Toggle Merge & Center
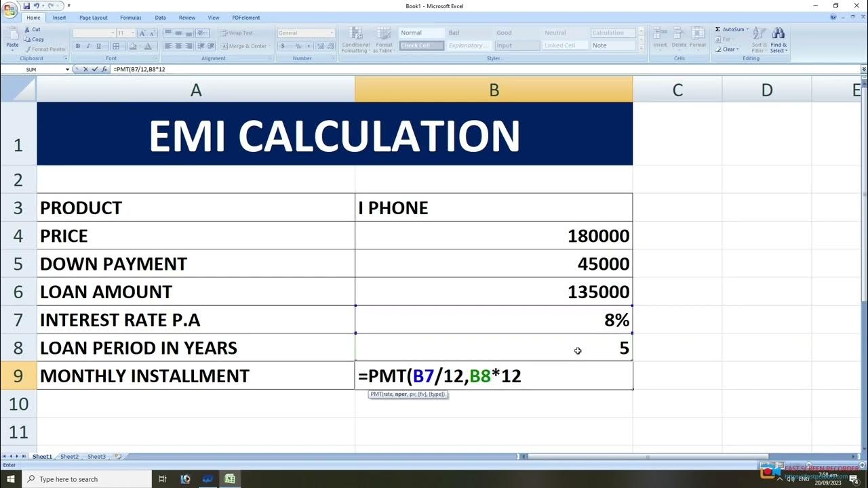Screen dimensions: 868x488 tap(244, 46)
